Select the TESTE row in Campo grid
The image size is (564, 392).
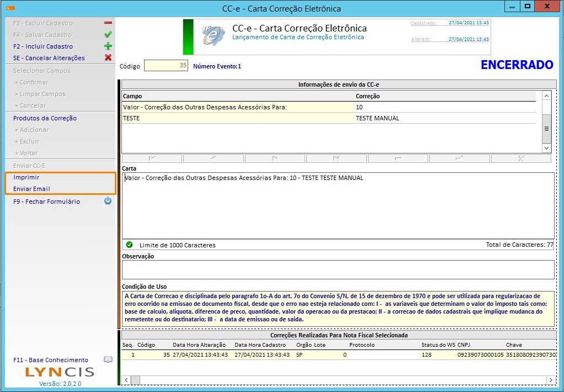click(237, 118)
